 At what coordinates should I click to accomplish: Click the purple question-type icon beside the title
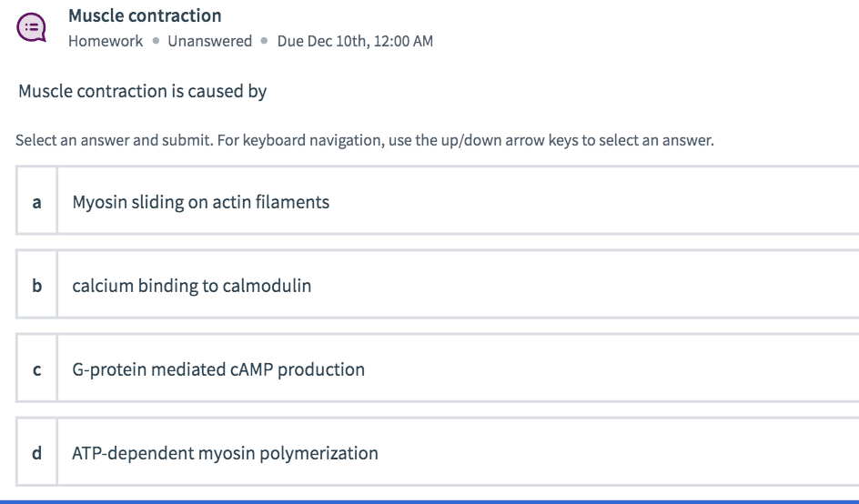[x=31, y=27]
